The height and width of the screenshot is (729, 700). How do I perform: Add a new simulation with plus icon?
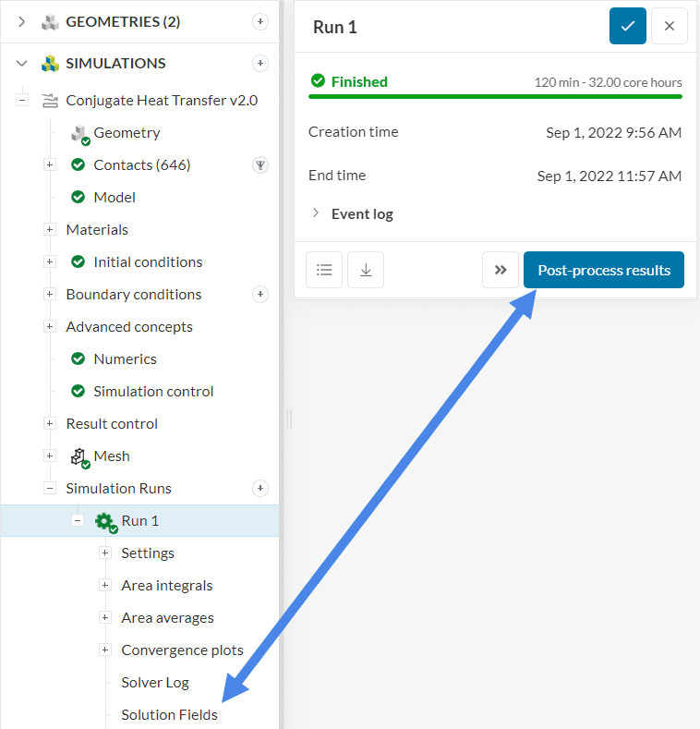[x=260, y=63]
